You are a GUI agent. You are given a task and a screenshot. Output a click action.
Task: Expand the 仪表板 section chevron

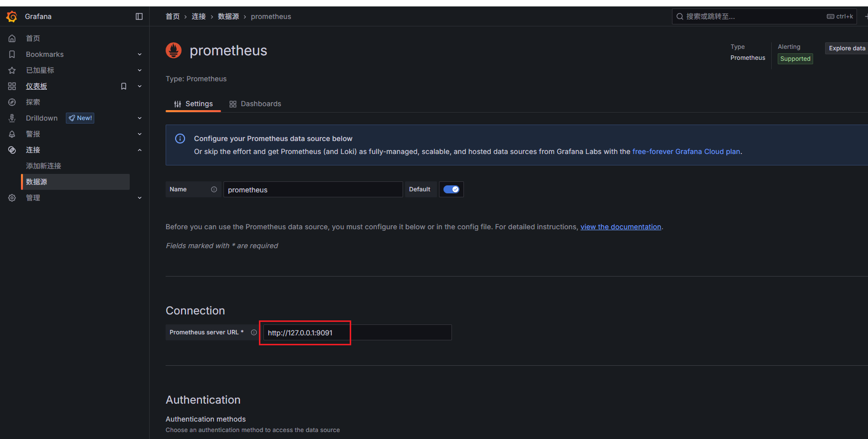click(x=140, y=86)
